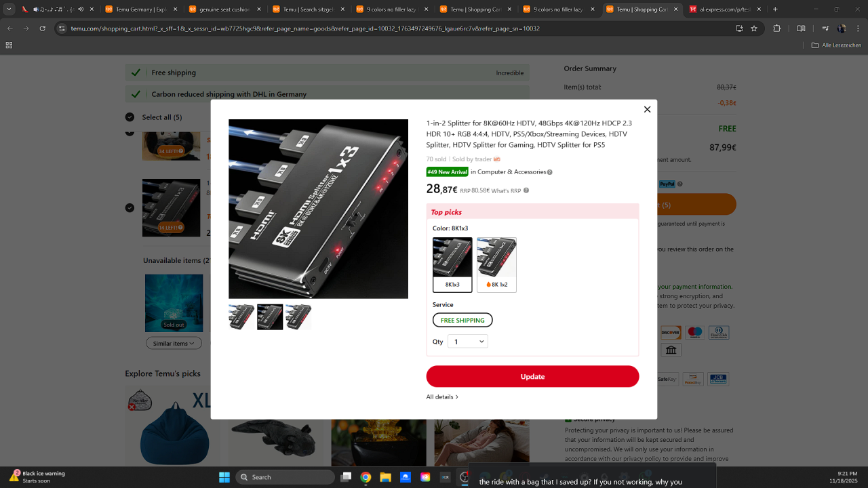Screen dimensions: 868x488
Task: View the third product thumbnail image
Action: tap(298, 317)
